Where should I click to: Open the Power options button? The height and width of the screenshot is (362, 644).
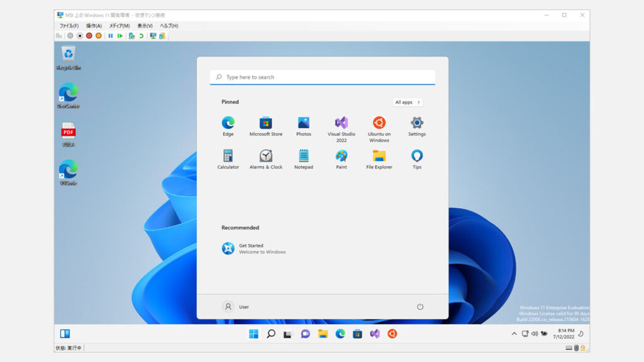[x=420, y=307]
